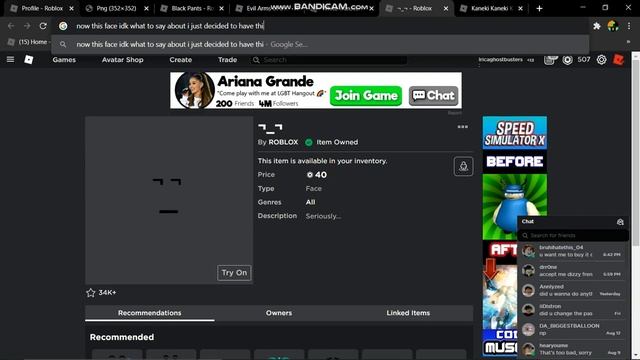Click the browser back arrow
The width and height of the screenshot is (640, 360).
(x=11, y=26)
